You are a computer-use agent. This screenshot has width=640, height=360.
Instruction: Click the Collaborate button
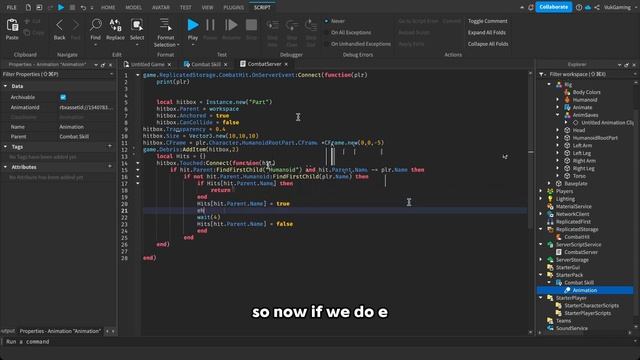click(553, 7)
